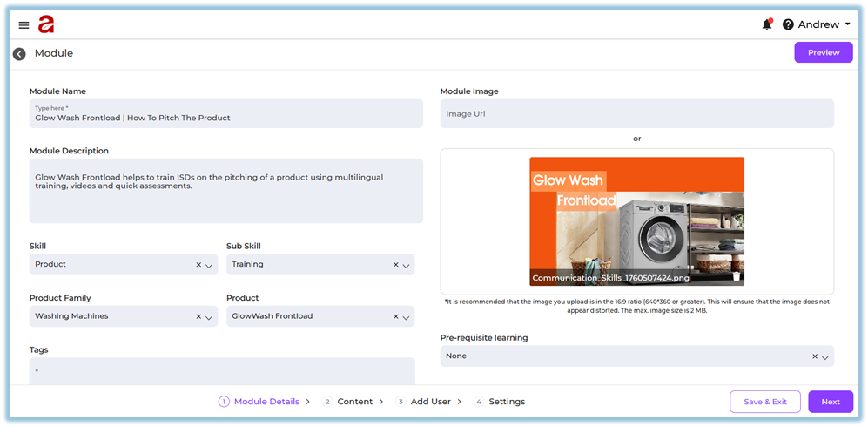Click the help question mark icon

(788, 24)
